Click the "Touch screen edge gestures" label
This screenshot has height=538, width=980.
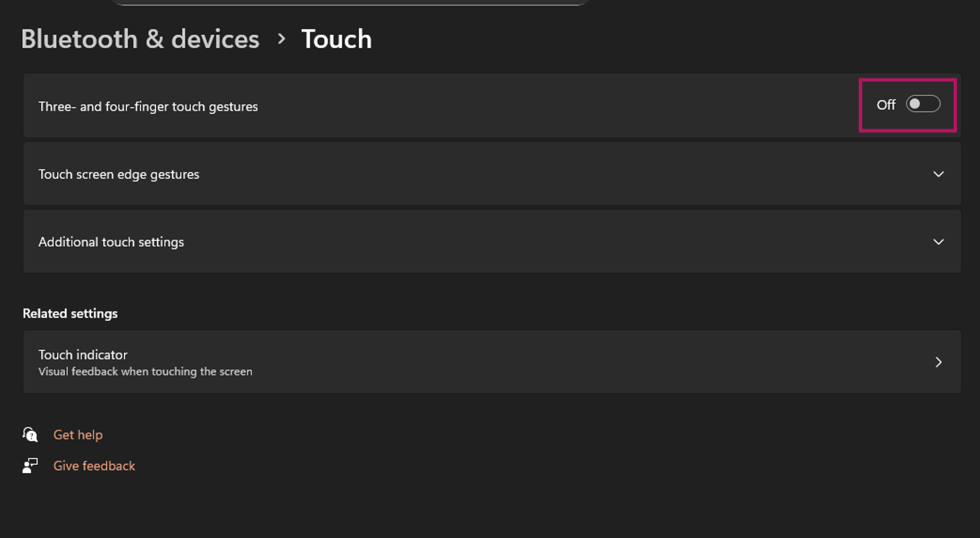(x=119, y=175)
